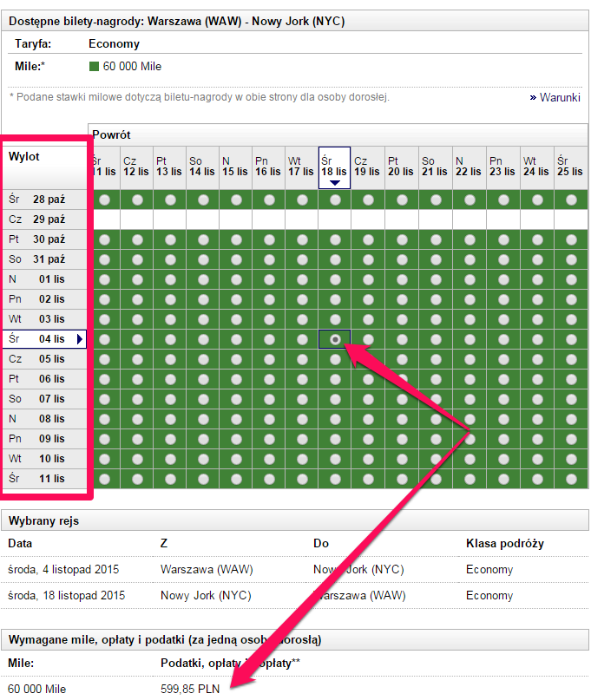Click the Powrót header label
This screenshot has height=700, width=591.
click(x=112, y=134)
